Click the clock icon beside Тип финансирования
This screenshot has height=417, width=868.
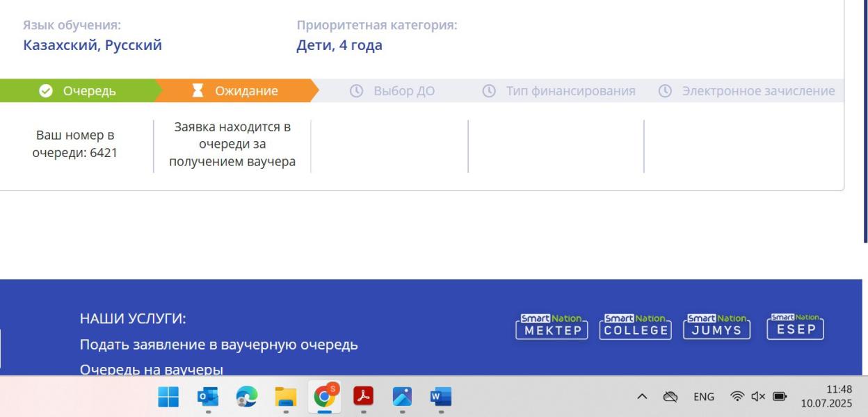(489, 91)
